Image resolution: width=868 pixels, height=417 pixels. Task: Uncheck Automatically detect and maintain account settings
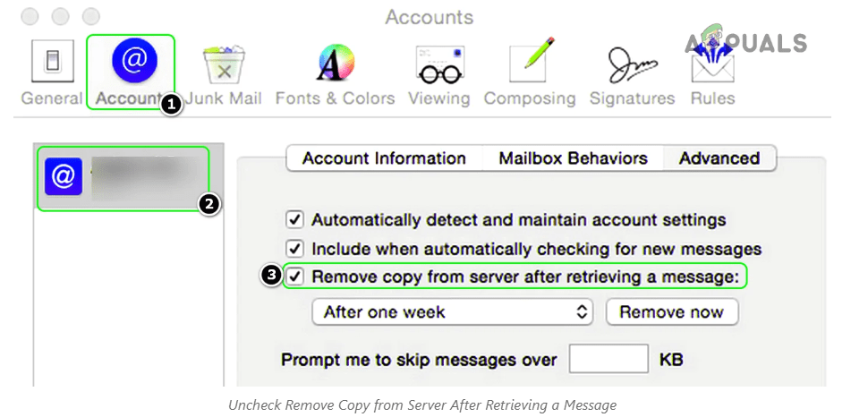(x=294, y=220)
